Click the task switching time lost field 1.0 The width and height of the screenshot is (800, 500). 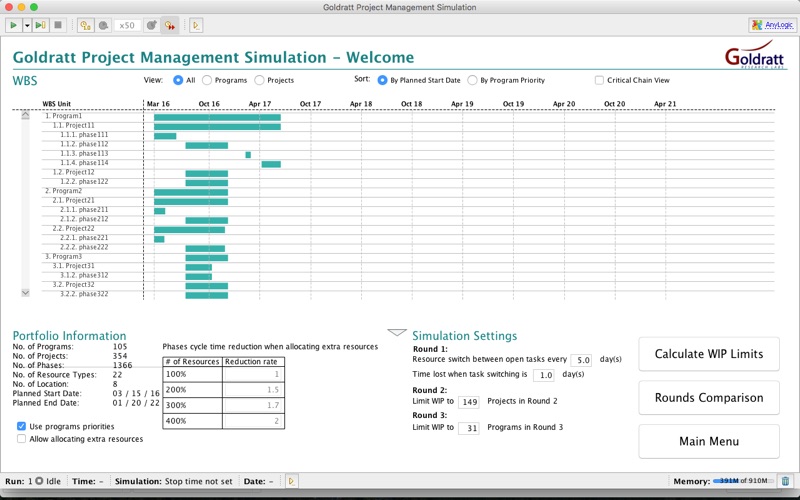coord(544,375)
